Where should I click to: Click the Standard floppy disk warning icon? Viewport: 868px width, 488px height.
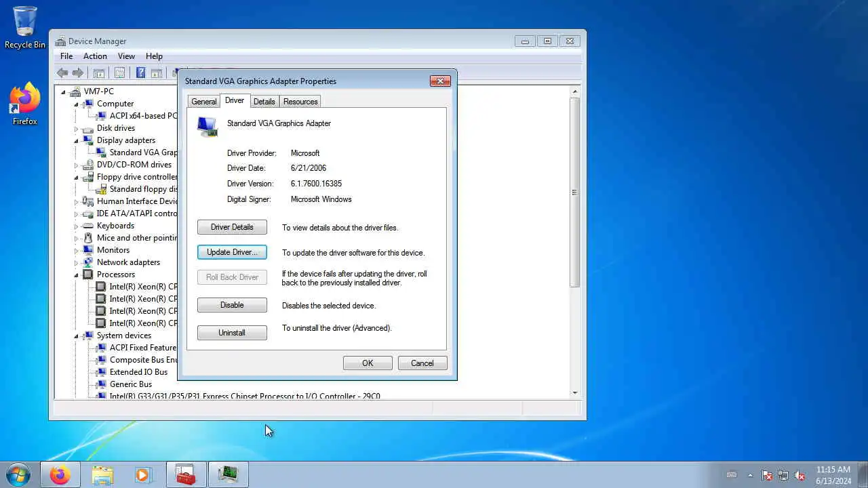tap(100, 189)
